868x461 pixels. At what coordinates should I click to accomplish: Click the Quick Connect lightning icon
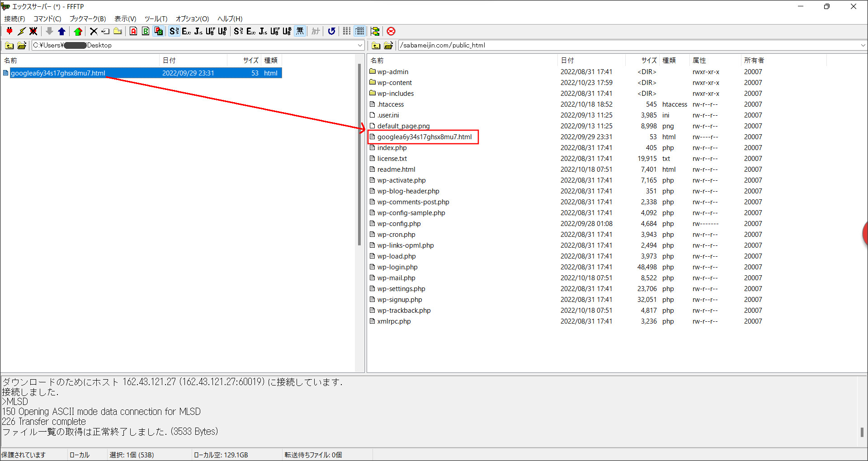coord(21,31)
